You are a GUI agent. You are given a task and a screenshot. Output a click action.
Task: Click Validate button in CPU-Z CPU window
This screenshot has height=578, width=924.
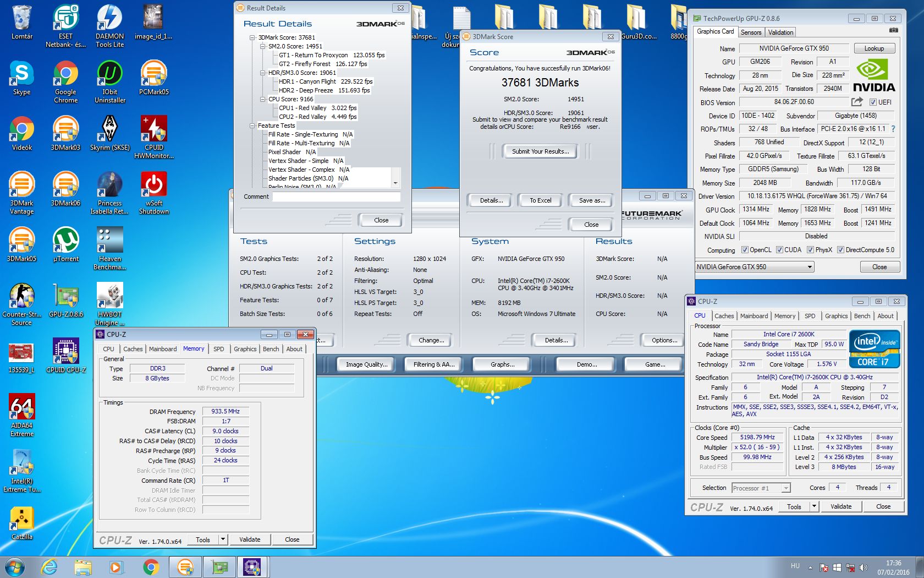[841, 506]
